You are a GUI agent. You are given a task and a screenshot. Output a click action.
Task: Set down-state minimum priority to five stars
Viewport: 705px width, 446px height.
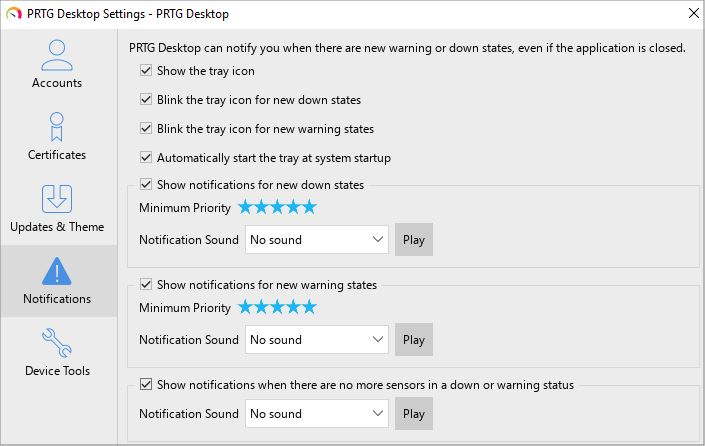tap(309, 207)
